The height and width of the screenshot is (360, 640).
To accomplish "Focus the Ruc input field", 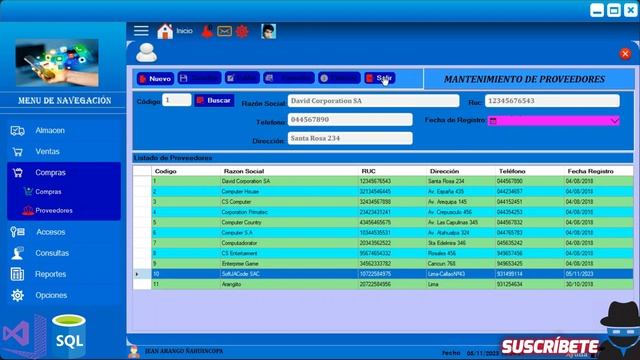I will click(x=552, y=101).
